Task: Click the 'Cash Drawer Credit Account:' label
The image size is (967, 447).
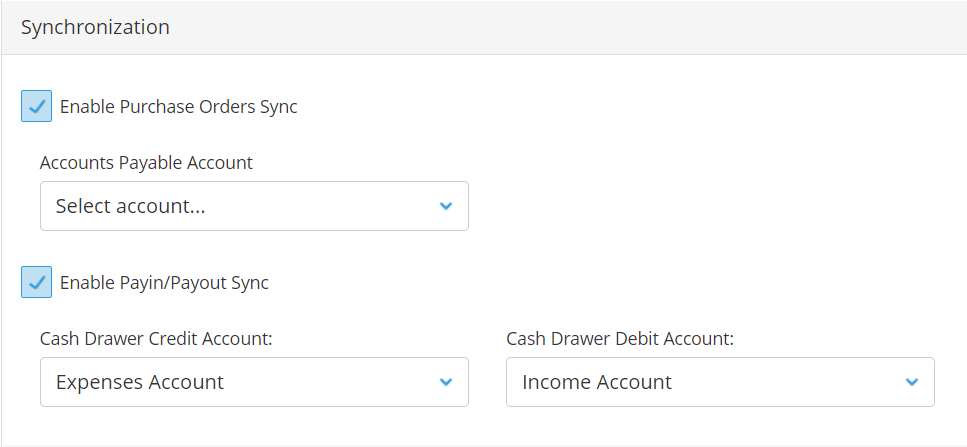Action: tap(156, 338)
